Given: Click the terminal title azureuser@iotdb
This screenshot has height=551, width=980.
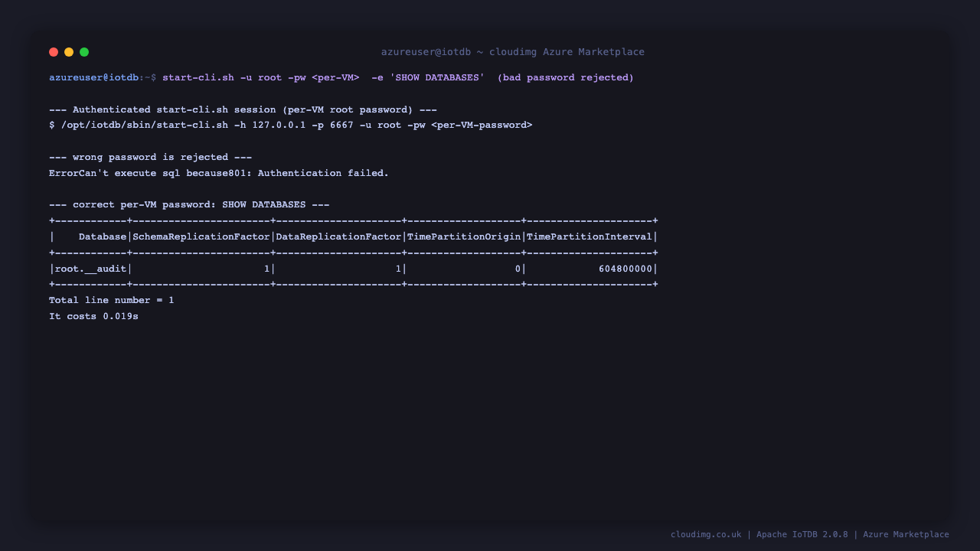Looking at the screenshot, I should (x=513, y=52).
